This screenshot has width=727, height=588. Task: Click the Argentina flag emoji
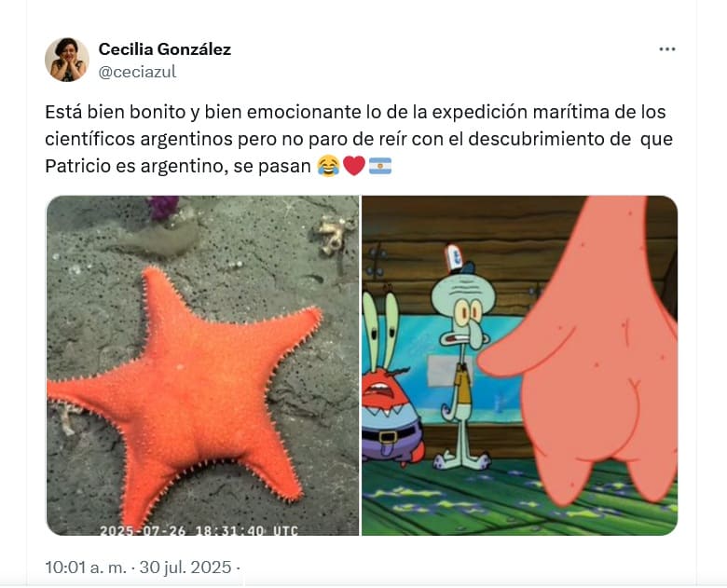coord(380,166)
